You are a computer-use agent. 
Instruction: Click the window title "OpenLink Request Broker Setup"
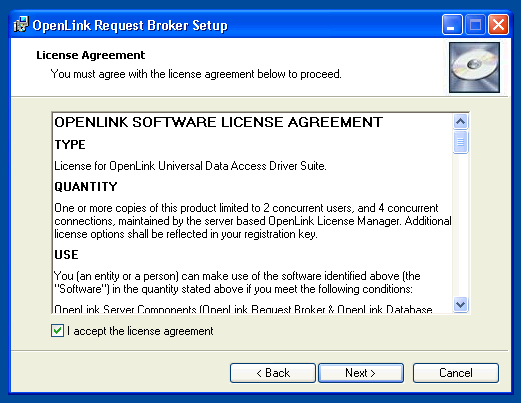point(130,25)
